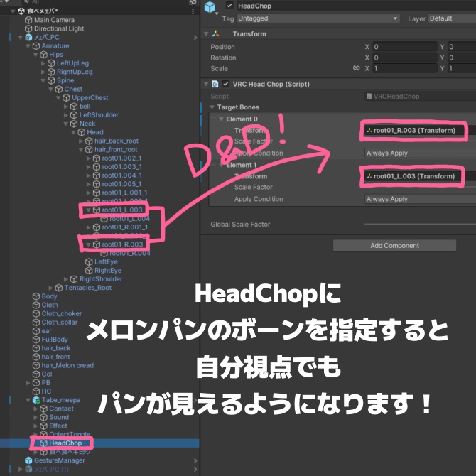
Task: Click the RightEye cube icon
Action: pyautogui.click(x=89, y=271)
